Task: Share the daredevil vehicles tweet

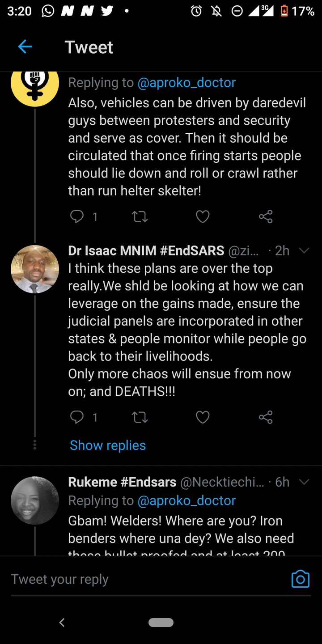Action: click(265, 217)
